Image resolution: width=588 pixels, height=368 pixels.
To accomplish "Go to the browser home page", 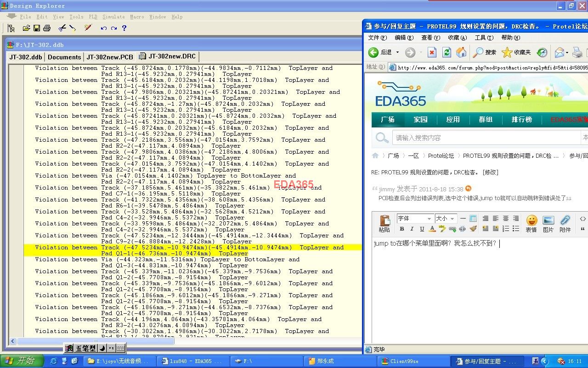I will [x=461, y=52].
